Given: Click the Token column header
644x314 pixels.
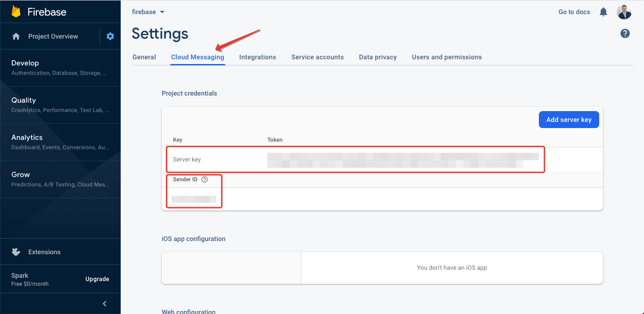Looking at the screenshot, I should pos(275,140).
